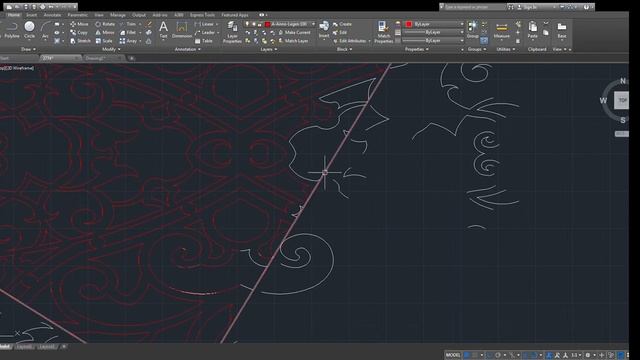Click Match Layer button
The image size is (640, 360).
[x=293, y=41]
